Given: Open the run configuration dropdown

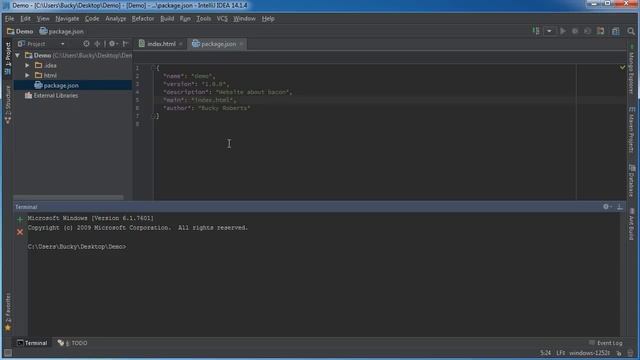Looking at the screenshot, I should tap(549, 31).
